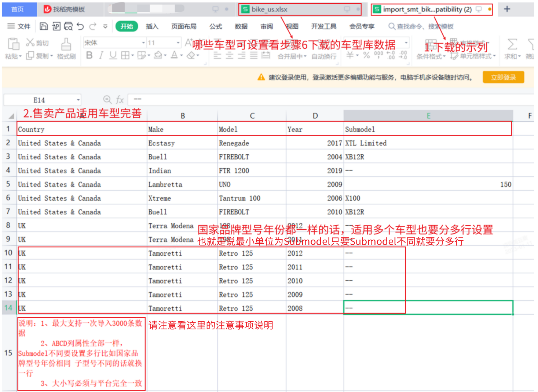Open the 页面布局 ribbon tab
The width and height of the screenshot is (538, 392).
[x=184, y=26]
